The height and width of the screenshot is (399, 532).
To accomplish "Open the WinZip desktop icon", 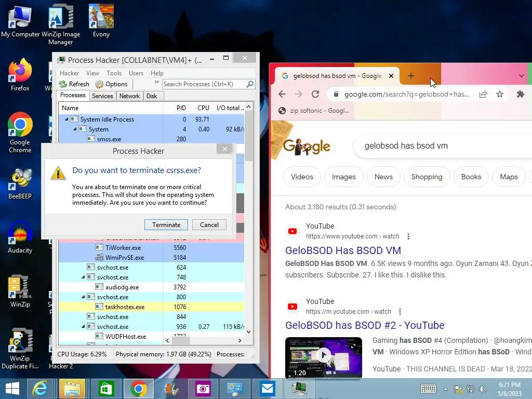I will click(20, 291).
